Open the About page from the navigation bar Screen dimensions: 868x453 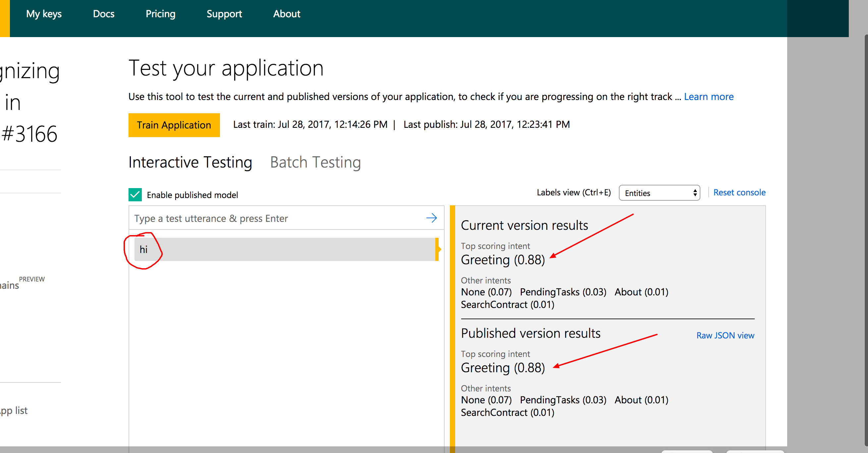click(x=287, y=14)
